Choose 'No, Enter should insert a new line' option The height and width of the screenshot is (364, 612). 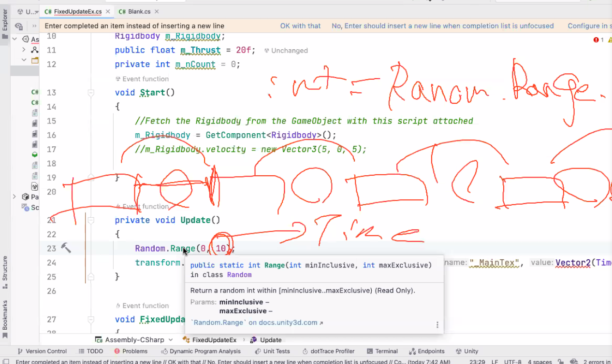(x=443, y=26)
